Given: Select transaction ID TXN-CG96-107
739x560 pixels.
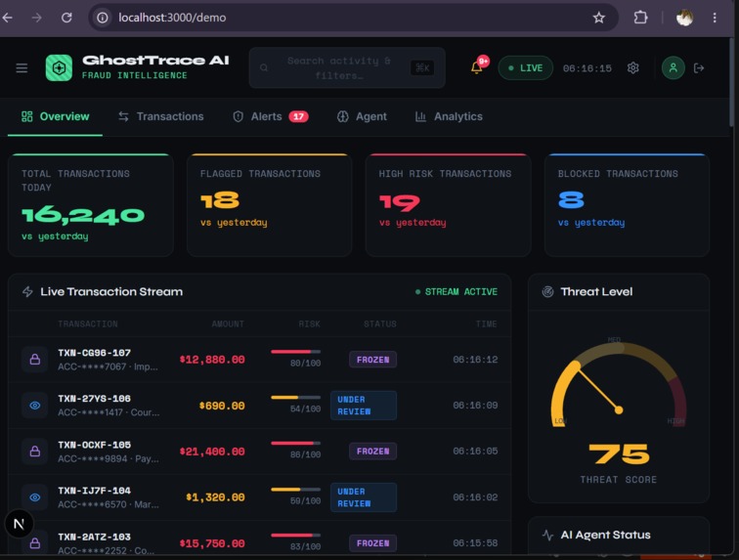Looking at the screenshot, I should click(x=94, y=353).
